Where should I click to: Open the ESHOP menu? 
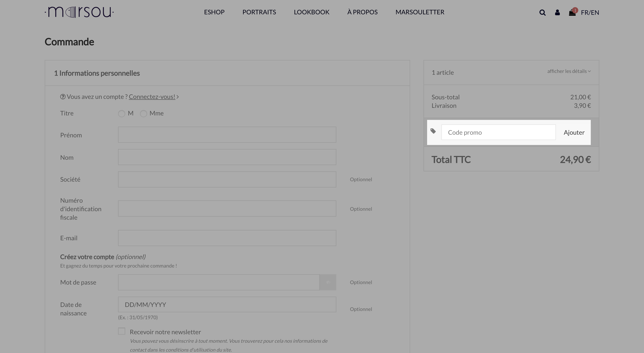pos(214,12)
